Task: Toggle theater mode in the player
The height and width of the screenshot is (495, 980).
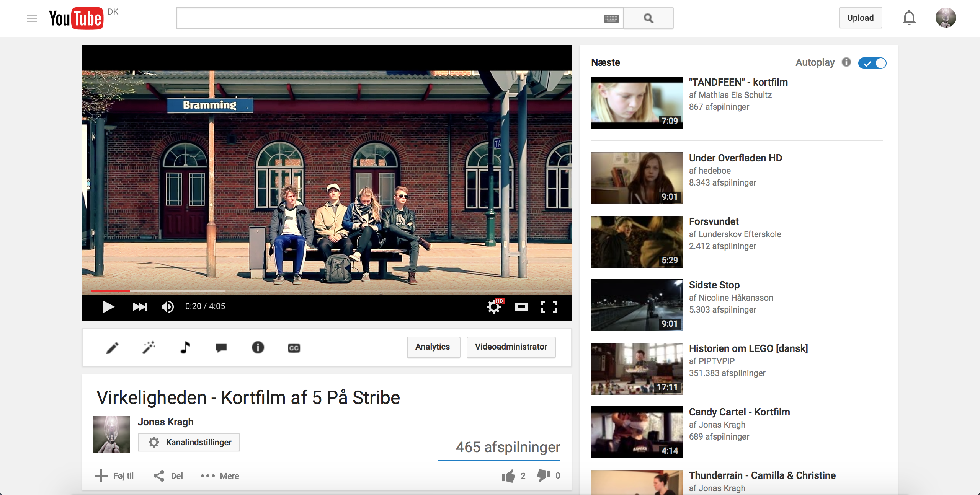Action: pyautogui.click(x=521, y=306)
